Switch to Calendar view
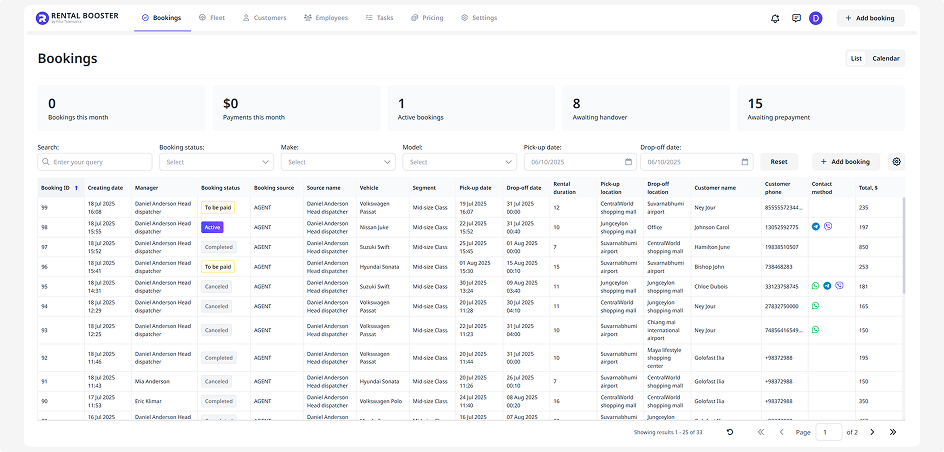The image size is (944, 452). (886, 58)
